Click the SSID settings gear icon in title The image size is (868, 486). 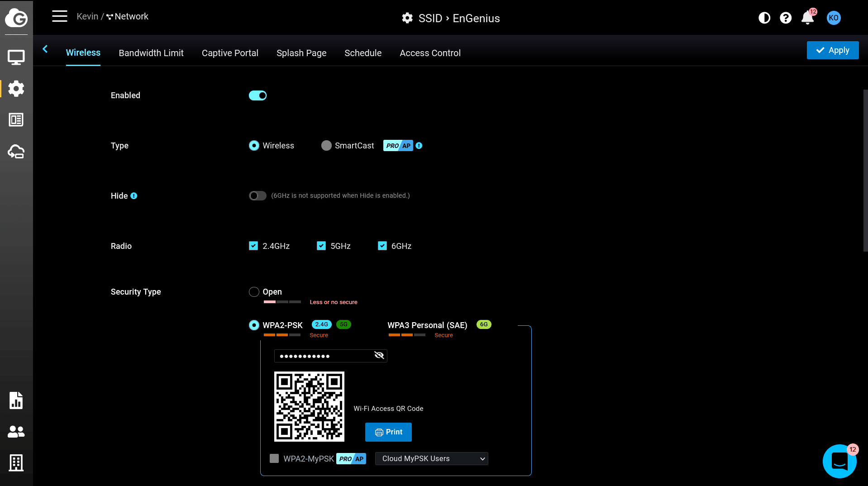click(x=407, y=18)
